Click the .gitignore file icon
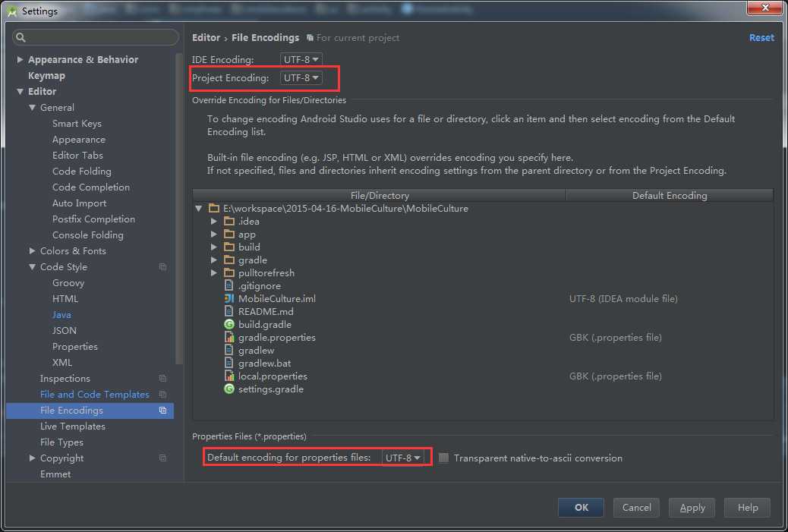Viewport: 788px width, 532px height. [x=229, y=285]
